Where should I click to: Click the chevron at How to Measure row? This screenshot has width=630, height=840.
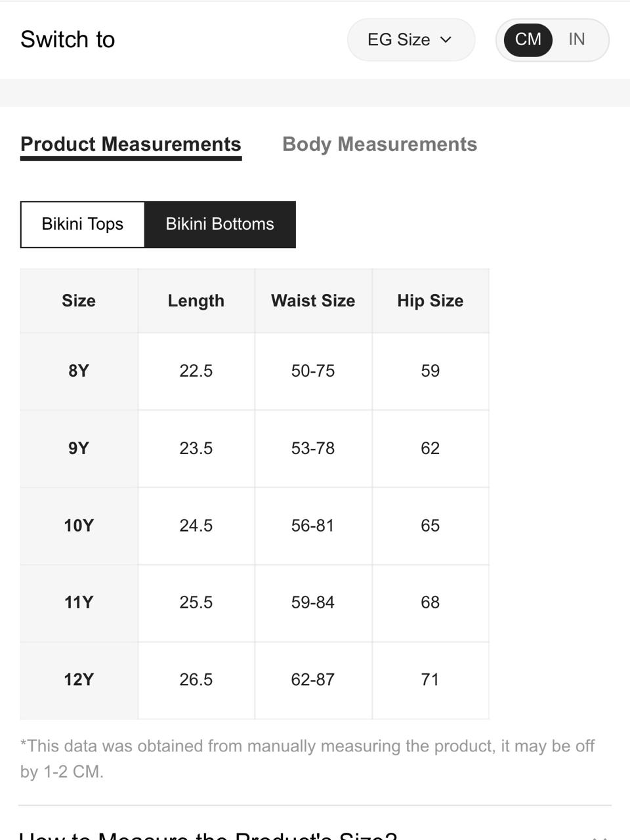coord(599,837)
